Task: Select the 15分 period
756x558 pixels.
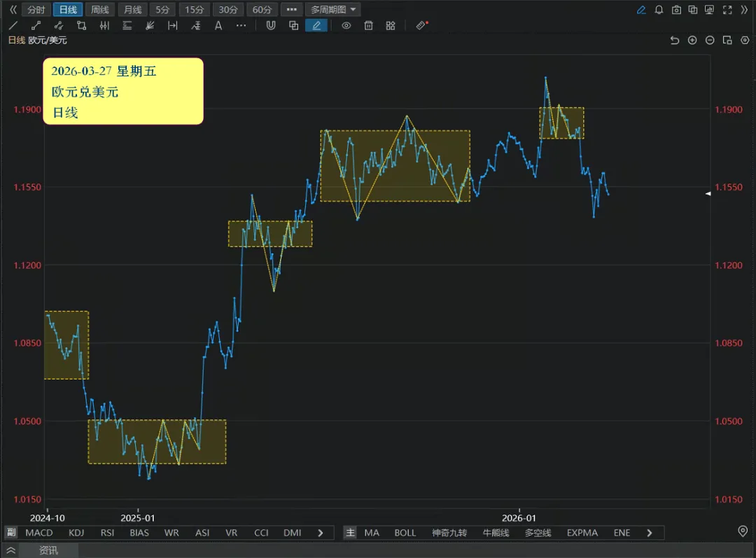Action: 195,10
